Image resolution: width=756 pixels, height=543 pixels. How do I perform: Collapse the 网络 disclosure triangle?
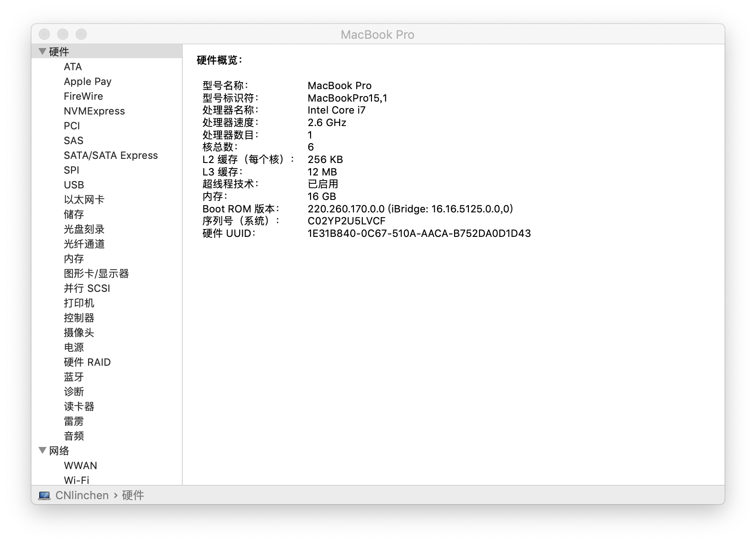[42, 450]
